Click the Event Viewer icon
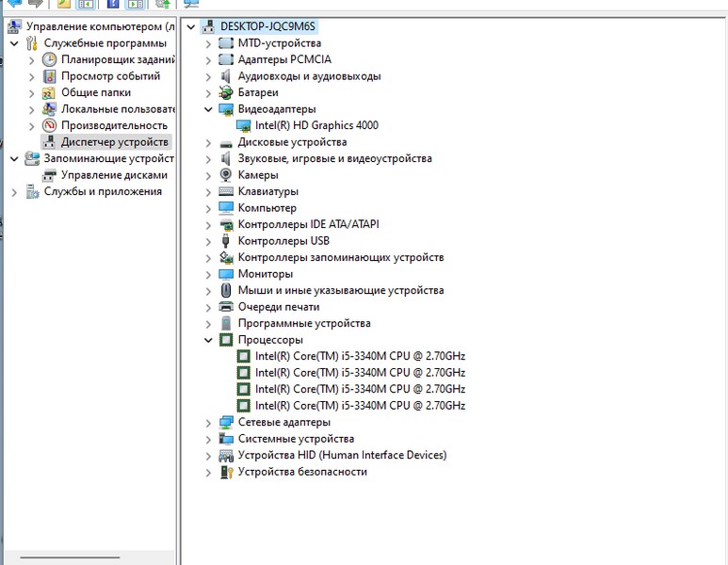 [x=50, y=76]
